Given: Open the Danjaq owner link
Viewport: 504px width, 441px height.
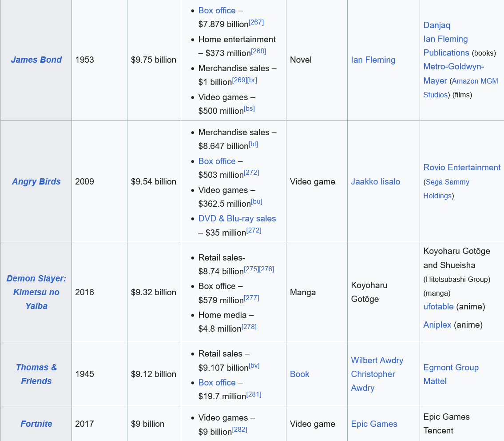Looking at the screenshot, I should click(437, 25).
